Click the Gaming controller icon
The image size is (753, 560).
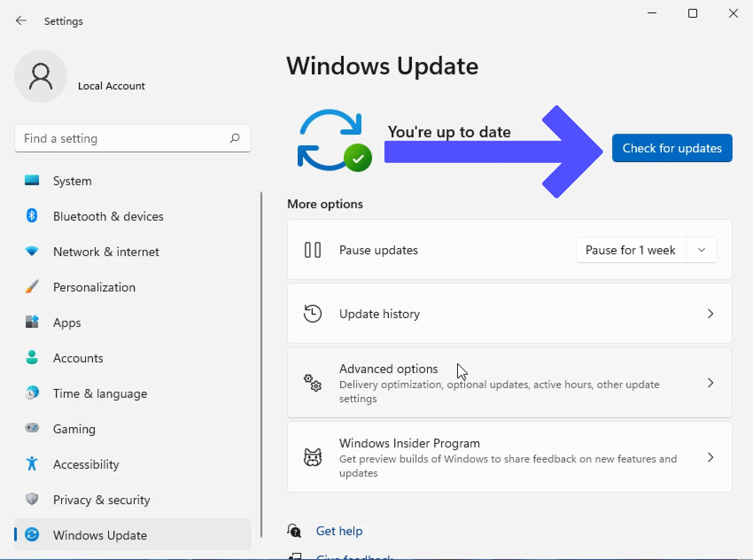tap(31, 428)
